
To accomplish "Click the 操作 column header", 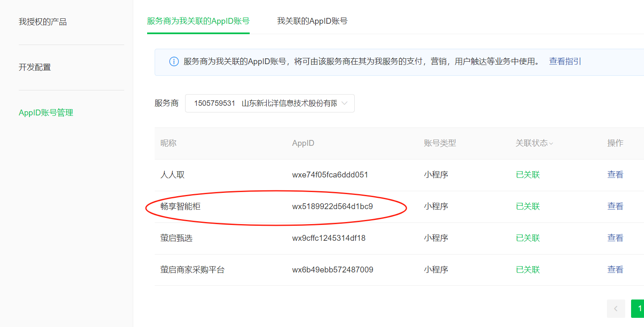I will pos(615,143).
